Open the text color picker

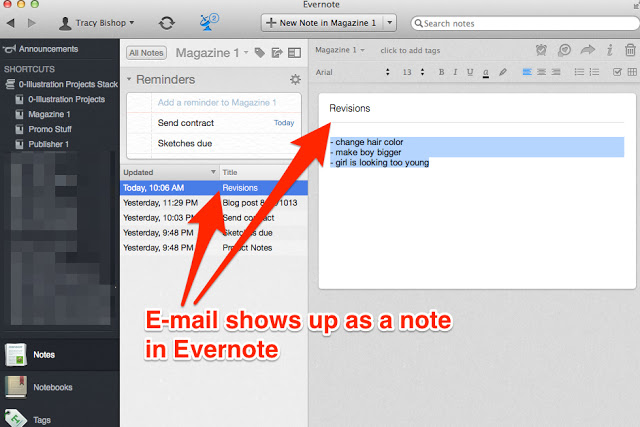coord(485,72)
